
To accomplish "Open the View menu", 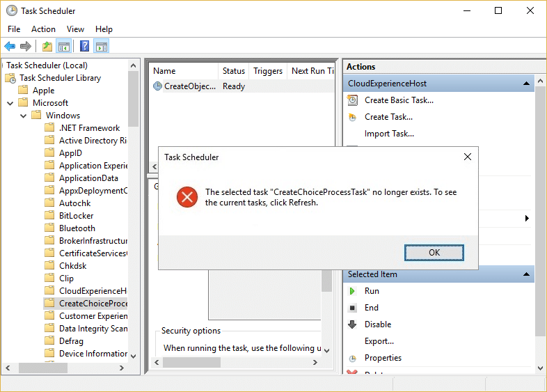I will [x=75, y=29].
